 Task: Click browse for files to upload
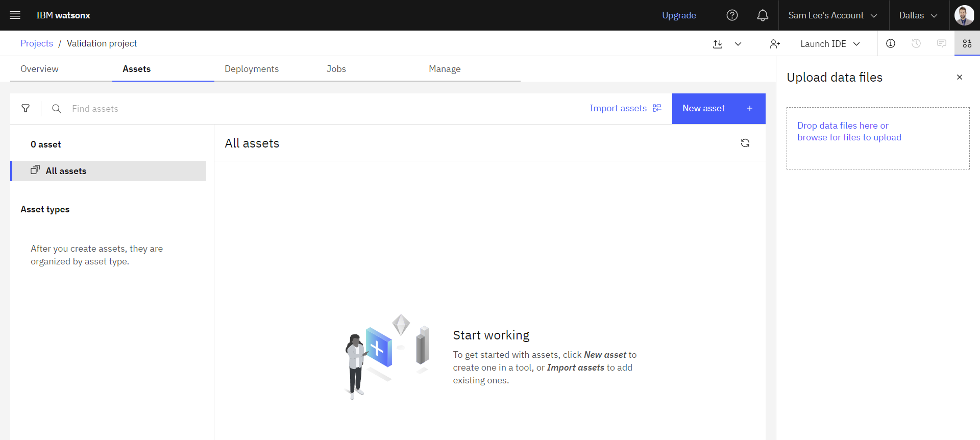pos(849,137)
